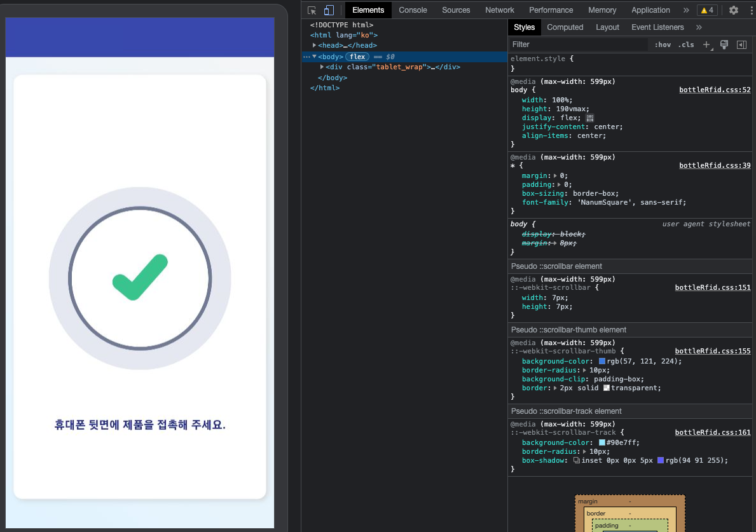Screen dimensions: 756x532
Task: Expand the tablet_wrap div node
Action: 322,67
